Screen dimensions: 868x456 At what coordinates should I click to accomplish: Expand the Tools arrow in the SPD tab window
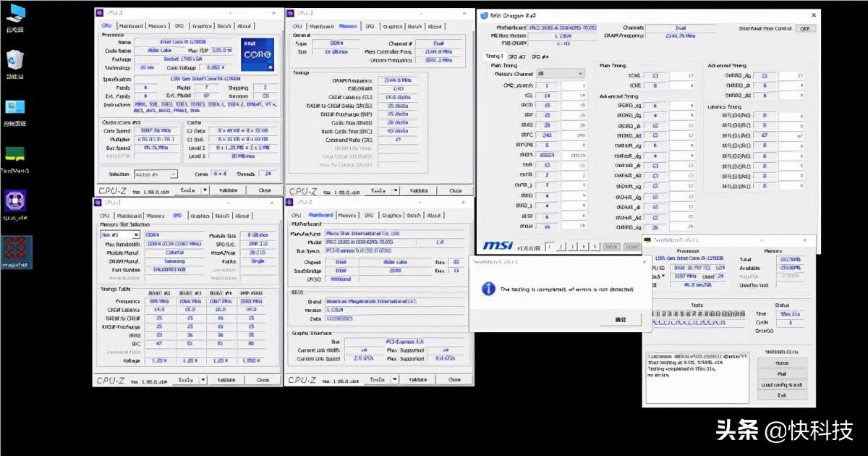204,379
